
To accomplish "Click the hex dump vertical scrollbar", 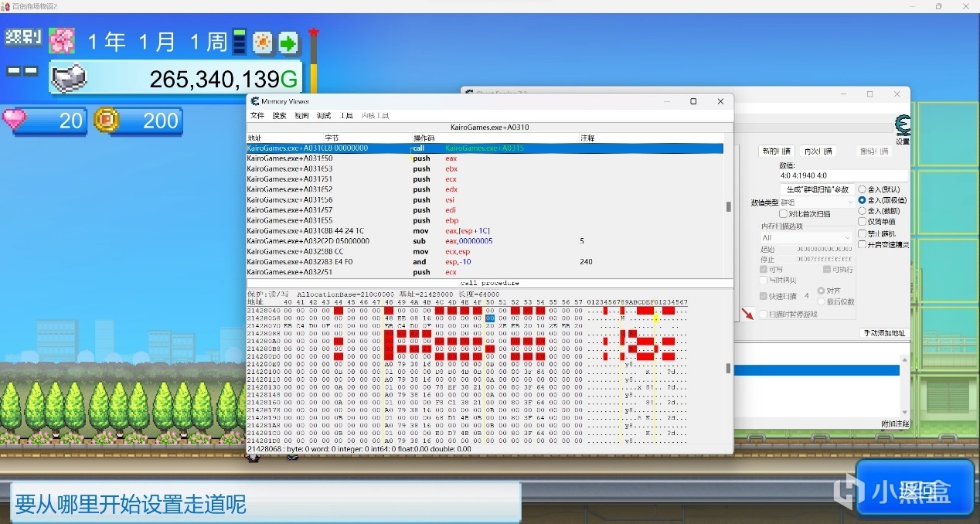I will [727, 369].
